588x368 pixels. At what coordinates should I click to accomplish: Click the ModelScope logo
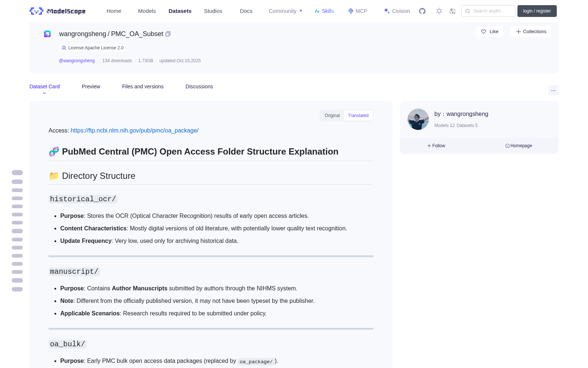tap(58, 11)
